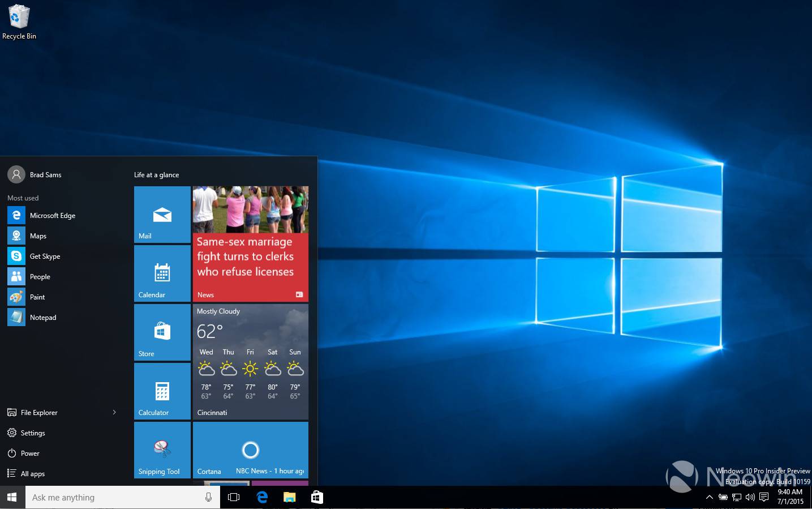Open the Weather tile for Cincinnati
812x509 pixels.
[251, 362]
